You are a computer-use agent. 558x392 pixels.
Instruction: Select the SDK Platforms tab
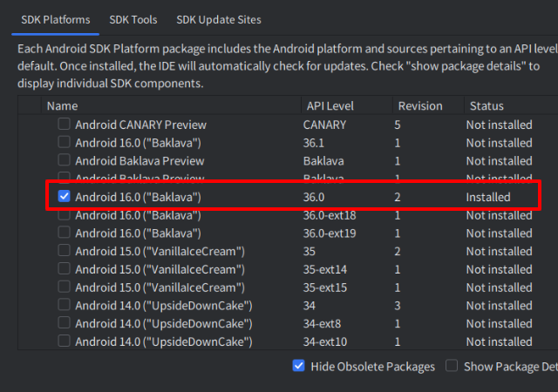click(54, 19)
